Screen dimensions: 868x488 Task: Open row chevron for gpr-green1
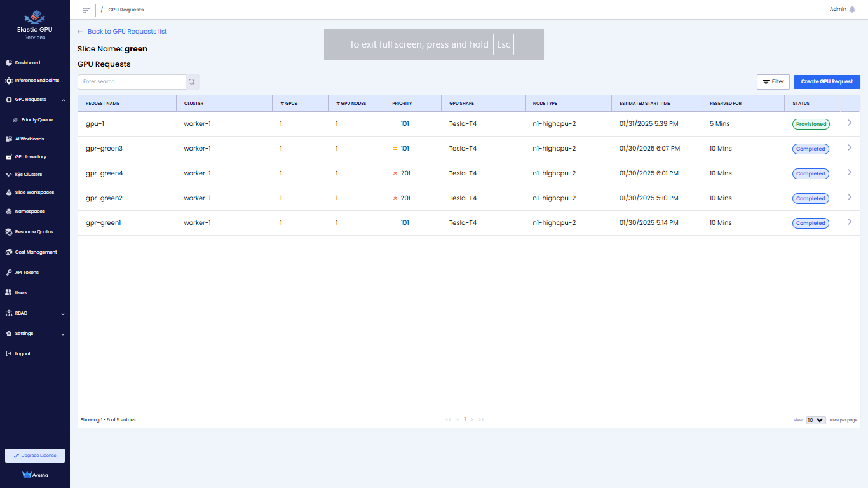tap(850, 222)
